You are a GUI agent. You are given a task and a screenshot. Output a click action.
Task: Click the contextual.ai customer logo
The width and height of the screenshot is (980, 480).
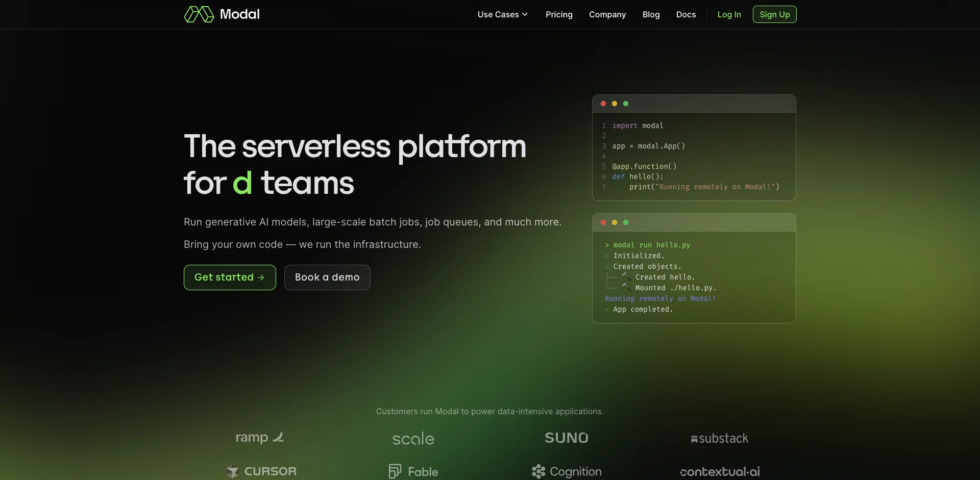[720, 472]
